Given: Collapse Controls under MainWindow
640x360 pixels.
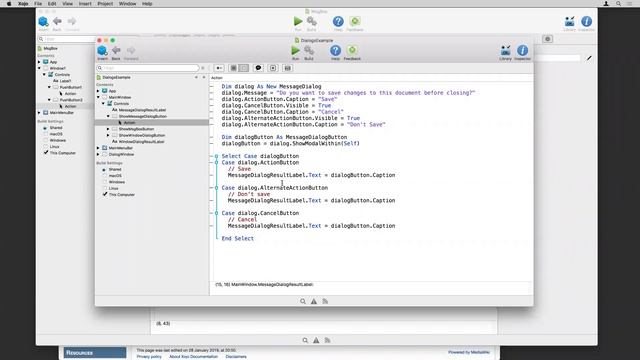Looking at the screenshot, I should click(103, 104).
